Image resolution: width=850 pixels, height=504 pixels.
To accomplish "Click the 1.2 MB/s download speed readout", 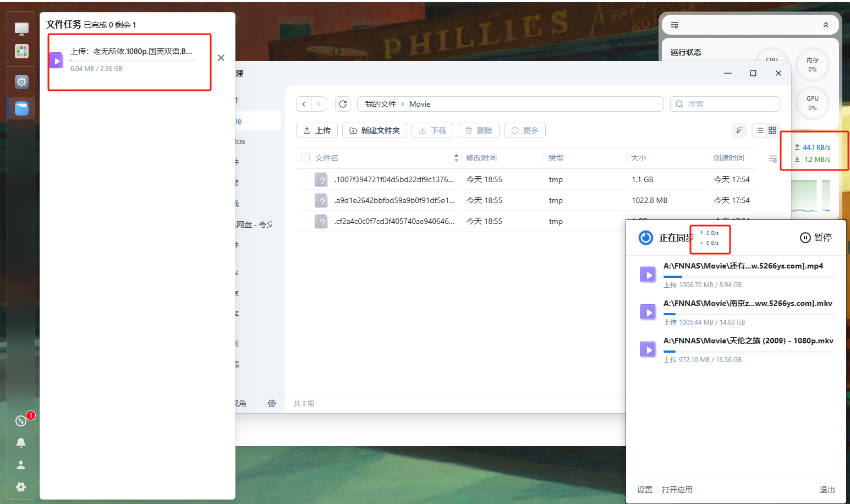I will pos(813,159).
